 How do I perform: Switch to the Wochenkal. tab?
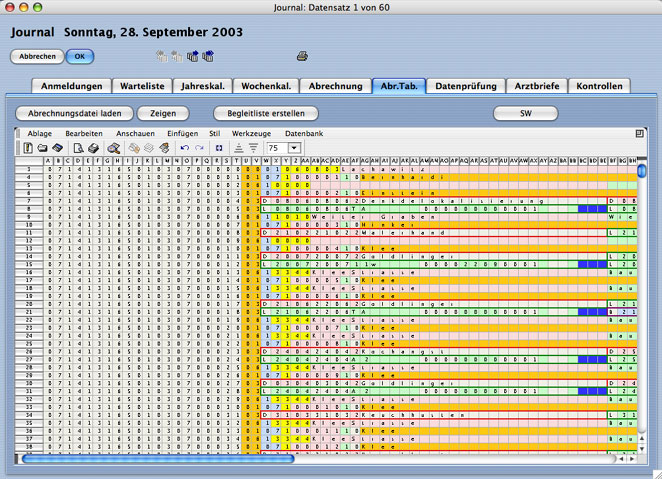pyautogui.click(x=266, y=86)
